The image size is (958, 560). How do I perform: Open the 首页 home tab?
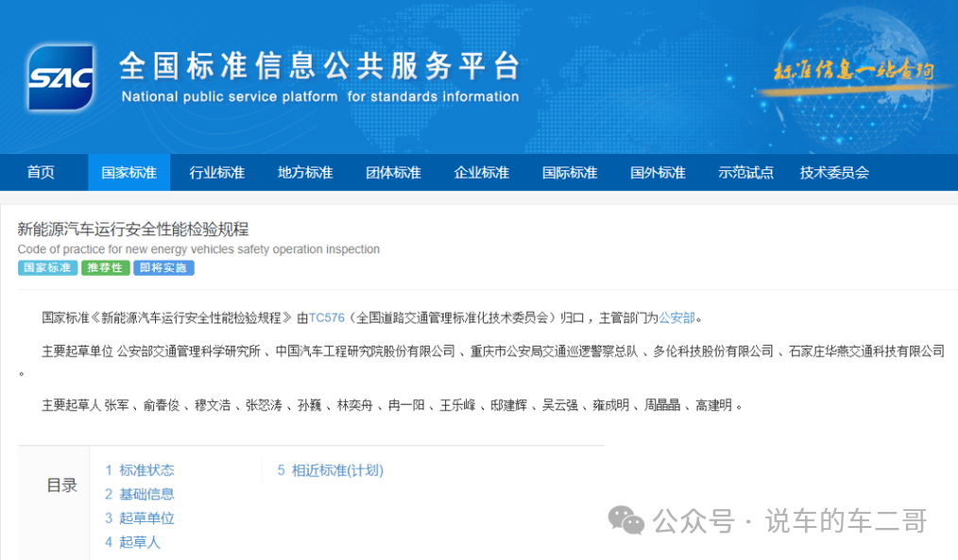[x=41, y=173]
